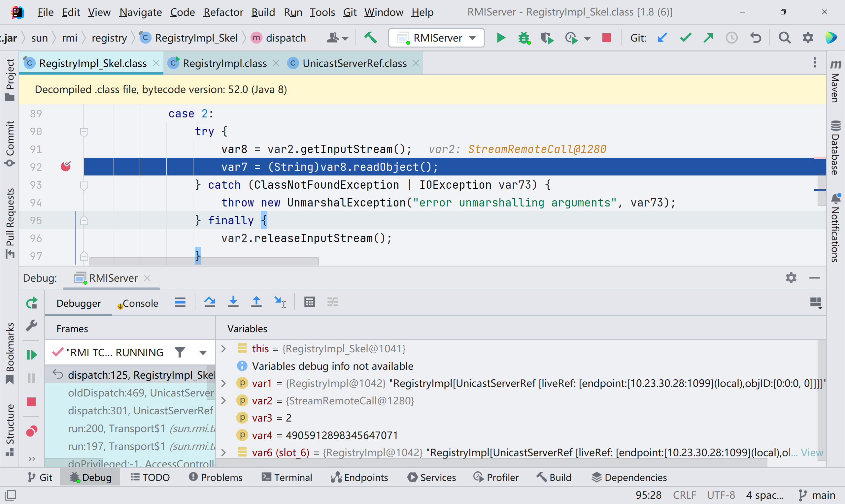Click the Step Out debugger icon

coord(256,302)
